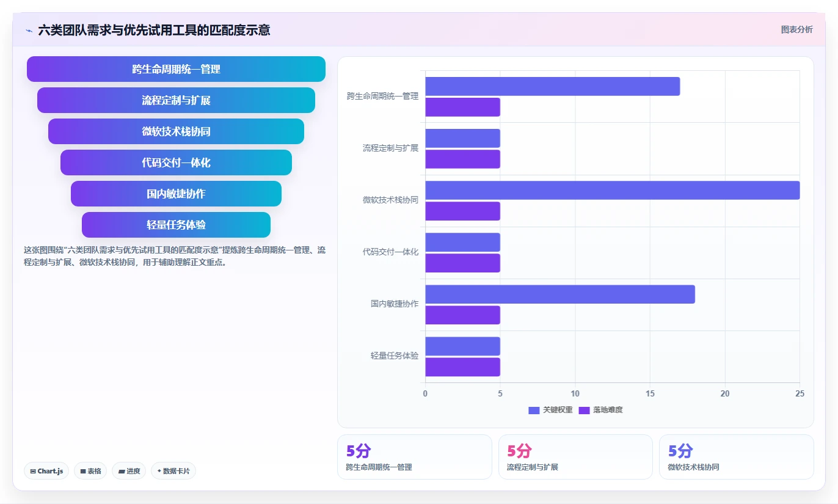The image size is (838, 504).
Task: Click the heading 六类团队需求与优先试用工具的匹配度示意
Action: tap(154, 30)
